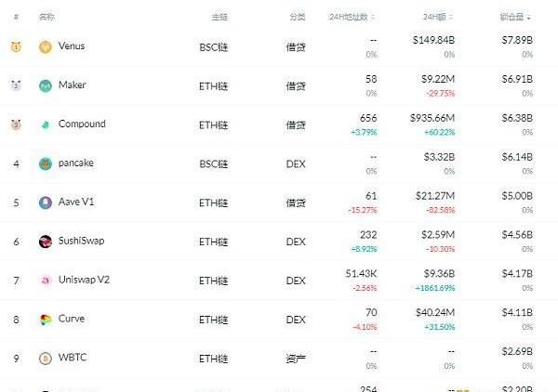The width and height of the screenshot is (558, 392).
Task: Sort by 锁仓量 column header
Action: pyautogui.click(x=515, y=17)
